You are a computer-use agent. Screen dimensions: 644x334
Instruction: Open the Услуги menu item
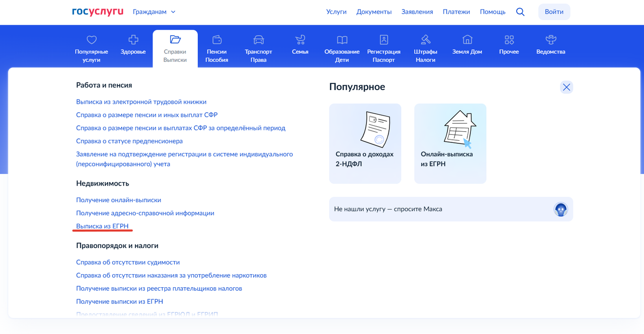pyautogui.click(x=336, y=12)
